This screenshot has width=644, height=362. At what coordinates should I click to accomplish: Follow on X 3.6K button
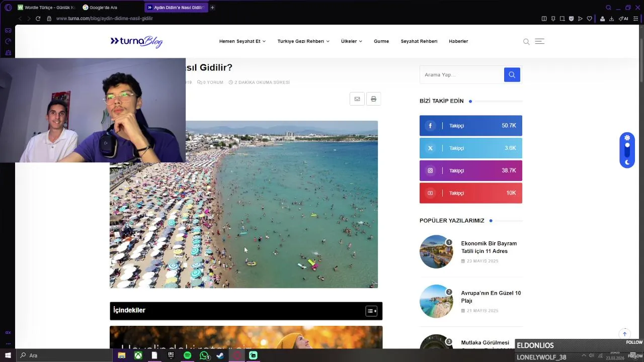(x=471, y=148)
